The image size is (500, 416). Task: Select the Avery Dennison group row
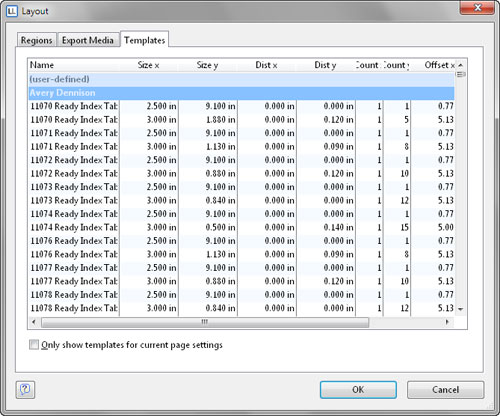[241, 93]
